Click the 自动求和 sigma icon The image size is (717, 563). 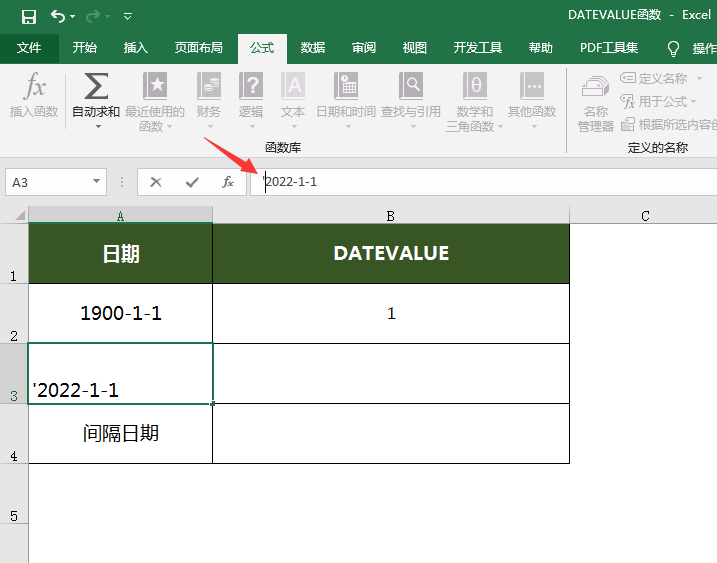click(x=96, y=86)
